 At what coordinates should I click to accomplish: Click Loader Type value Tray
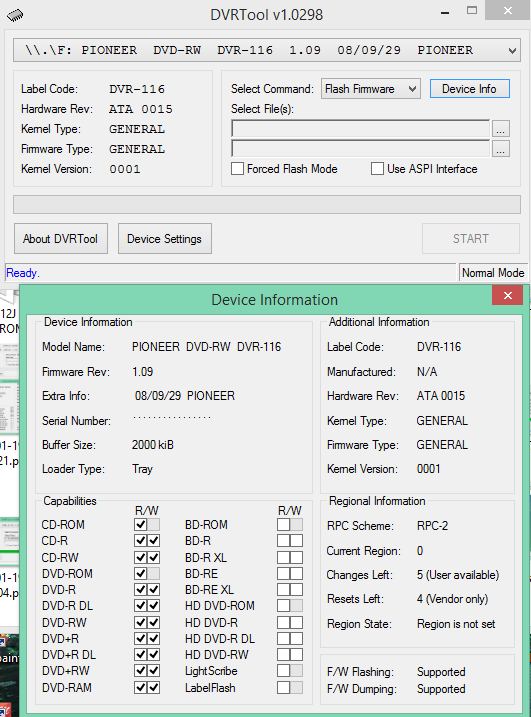tap(142, 469)
